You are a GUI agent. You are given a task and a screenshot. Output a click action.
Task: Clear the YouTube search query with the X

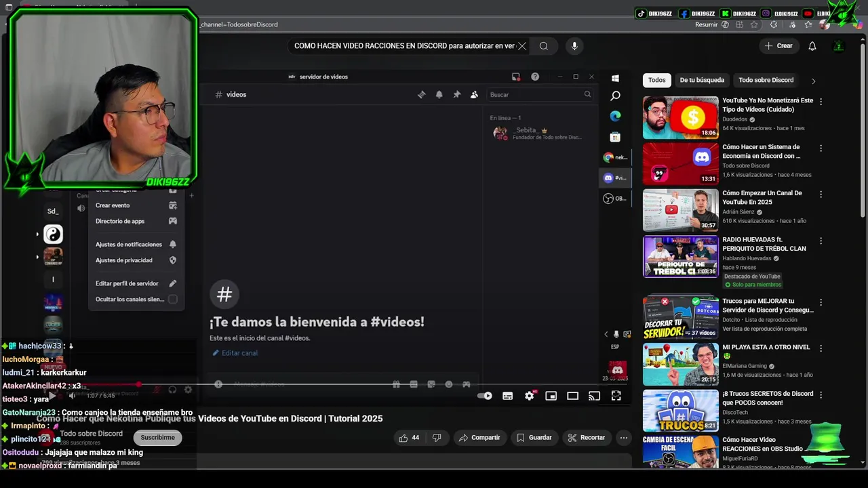pos(522,46)
